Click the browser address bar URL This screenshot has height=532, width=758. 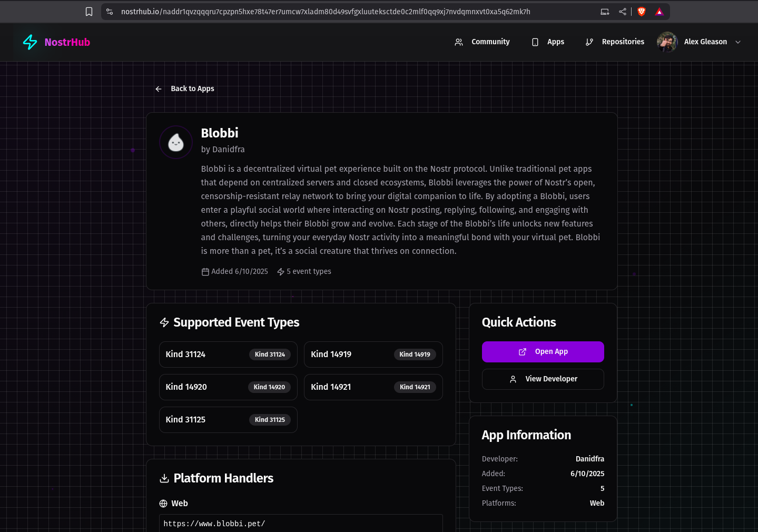click(x=326, y=12)
